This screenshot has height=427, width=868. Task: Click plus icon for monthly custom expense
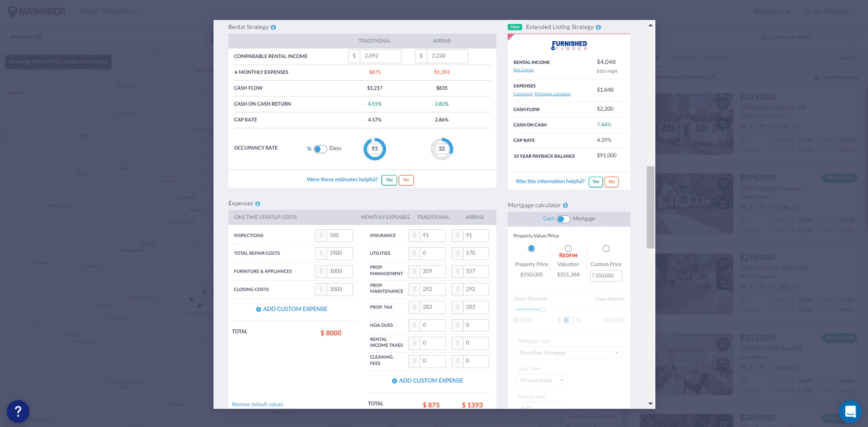coord(394,381)
